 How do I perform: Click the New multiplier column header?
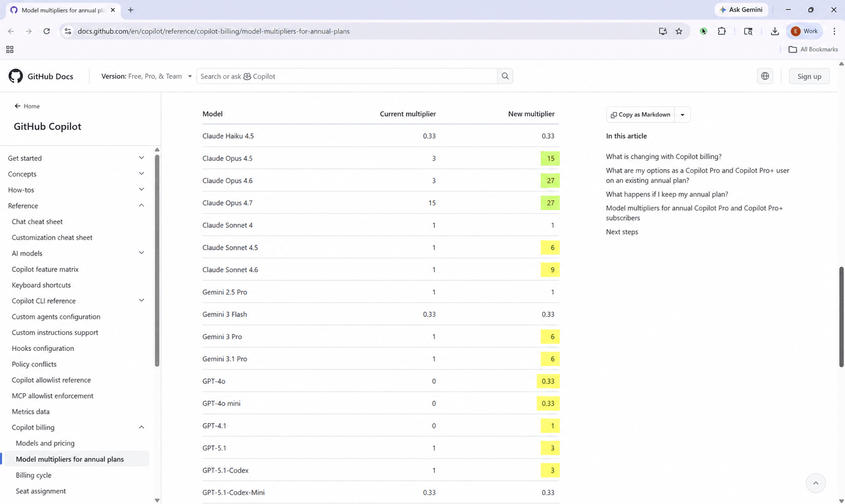(x=531, y=114)
